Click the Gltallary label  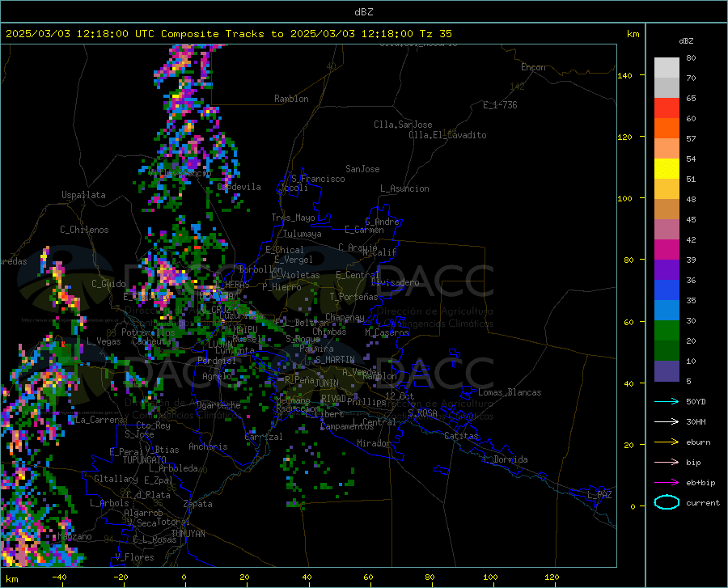click(x=116, y=479)
